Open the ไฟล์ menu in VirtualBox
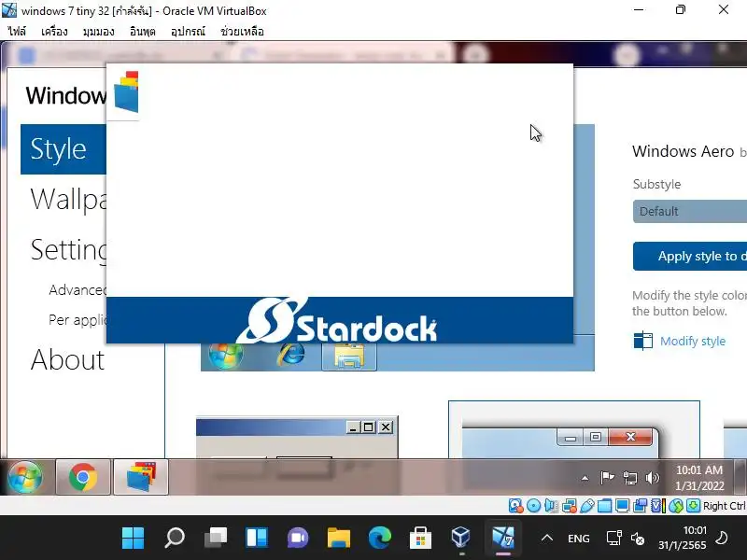 pyautogui.click(x=17, y=32)
